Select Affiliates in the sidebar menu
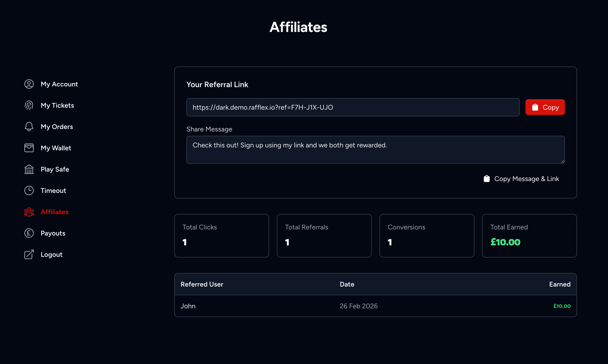Image resolution: width=608 pixels, height=364 pixels. (x=54, y=212)
